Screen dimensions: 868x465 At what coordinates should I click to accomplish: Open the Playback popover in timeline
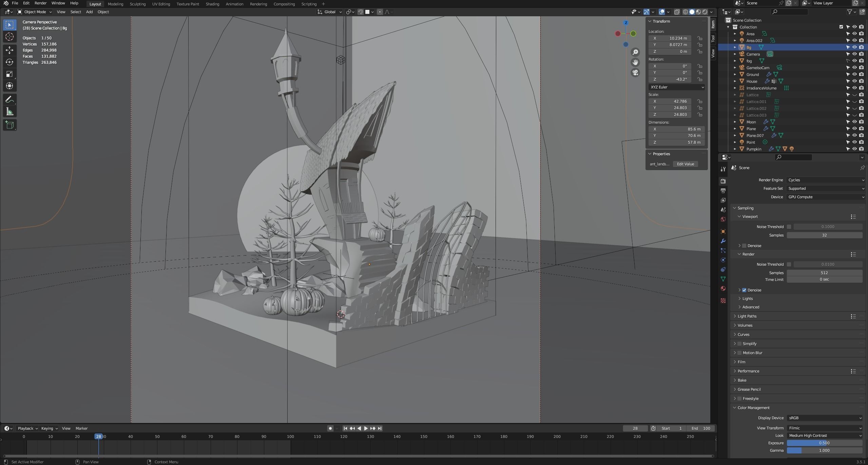pos(27,428)
